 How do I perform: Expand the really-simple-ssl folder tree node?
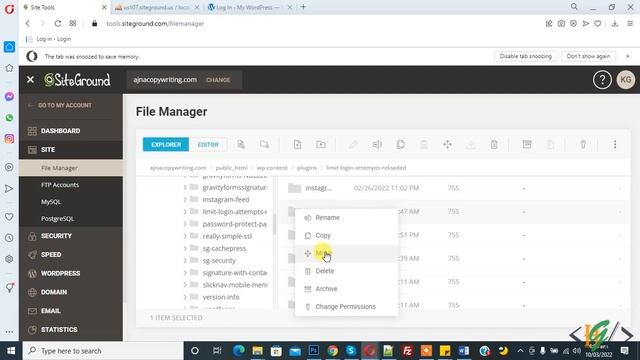click(x=185, y=236)
